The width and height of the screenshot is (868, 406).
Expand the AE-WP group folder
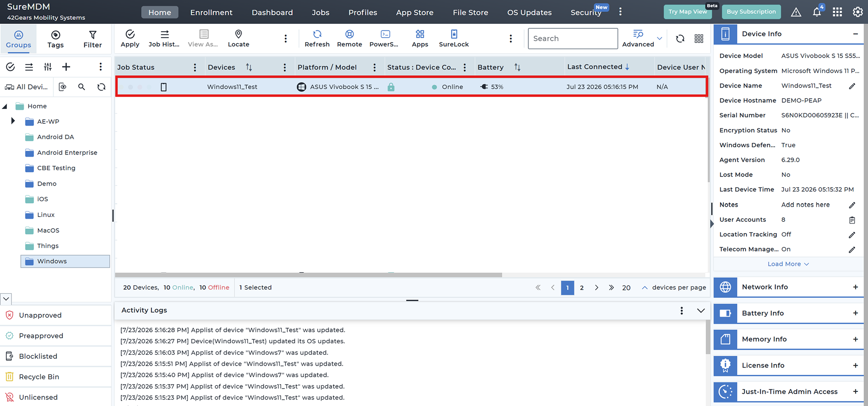(x=13, y=121)
